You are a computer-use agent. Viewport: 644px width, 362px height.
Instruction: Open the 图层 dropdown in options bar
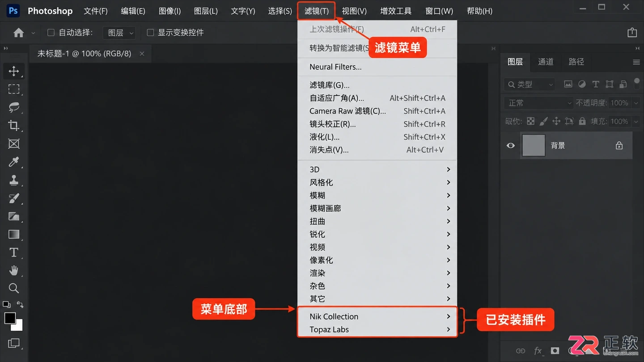119,33
